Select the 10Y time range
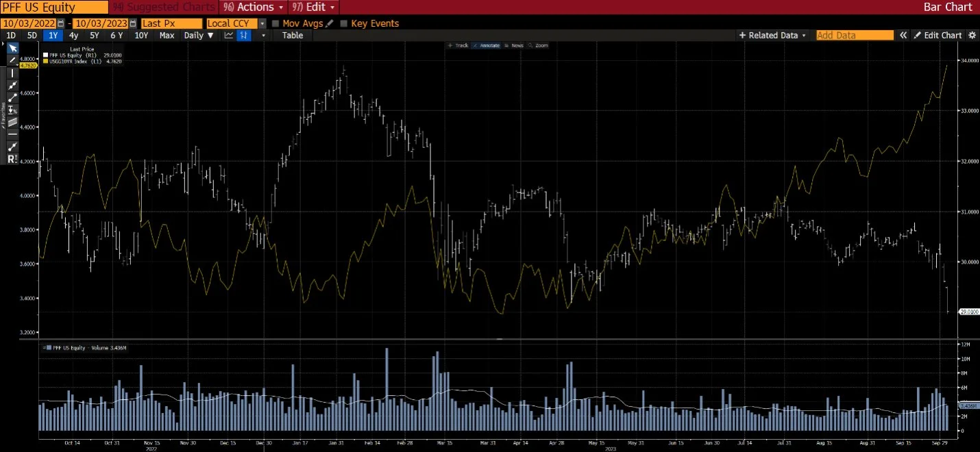The image size is (980, 452). 141,36
